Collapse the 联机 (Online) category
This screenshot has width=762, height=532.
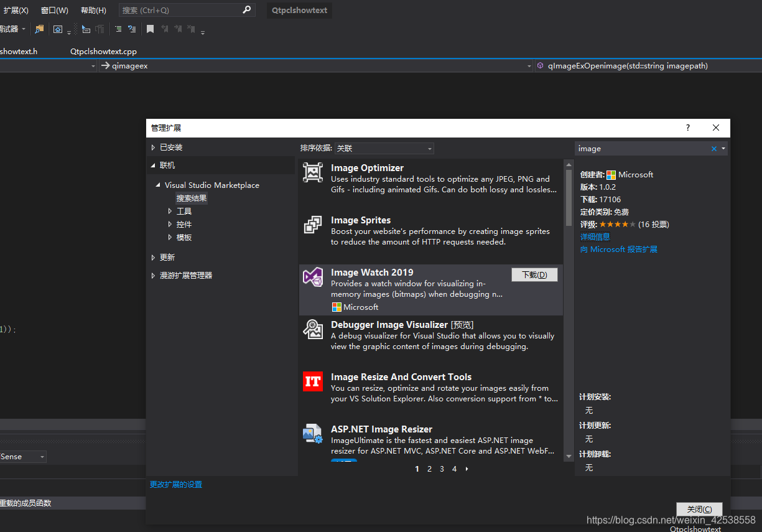click(154, 166)
